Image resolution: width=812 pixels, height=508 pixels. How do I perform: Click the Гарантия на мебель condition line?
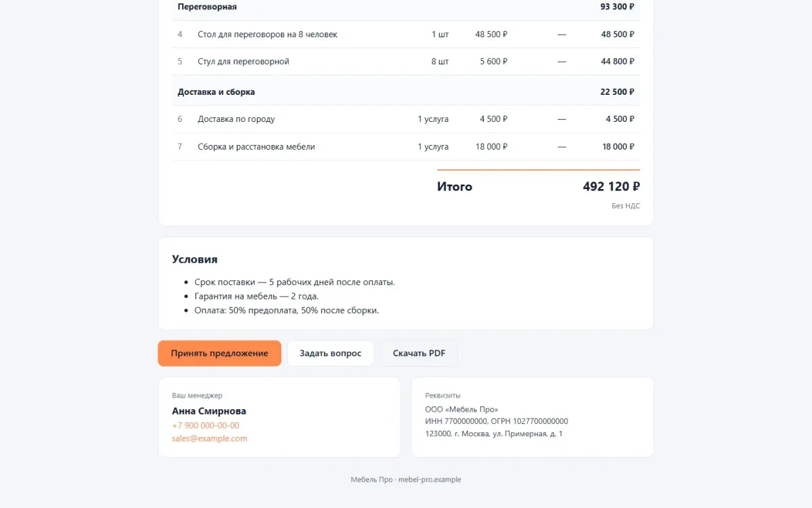(x=256, y=297)
